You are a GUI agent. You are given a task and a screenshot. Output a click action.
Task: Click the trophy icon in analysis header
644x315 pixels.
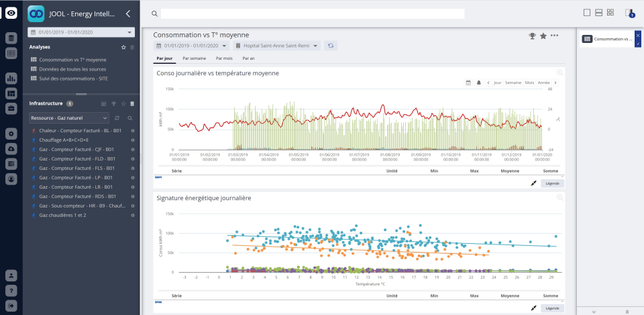(x=533, y=36)
